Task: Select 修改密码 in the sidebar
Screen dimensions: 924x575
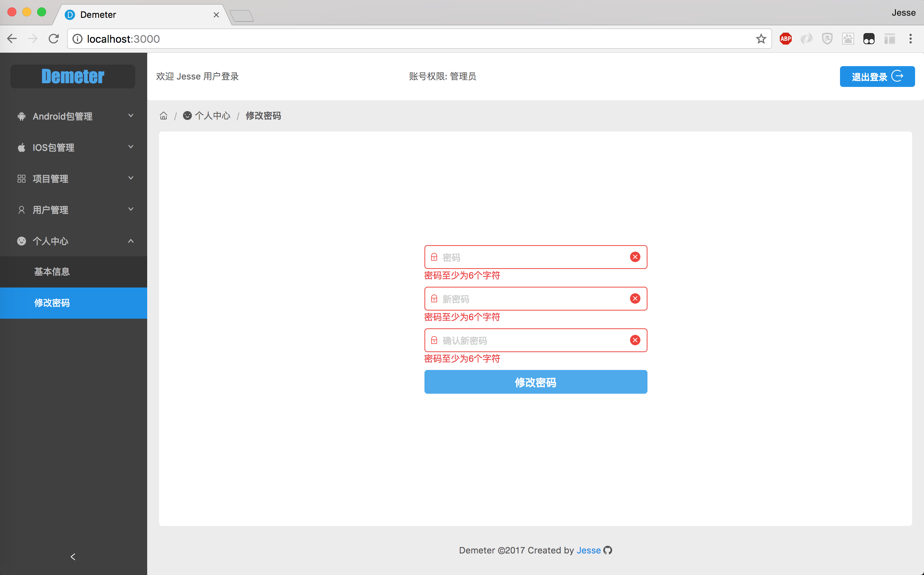Action: 52,303
